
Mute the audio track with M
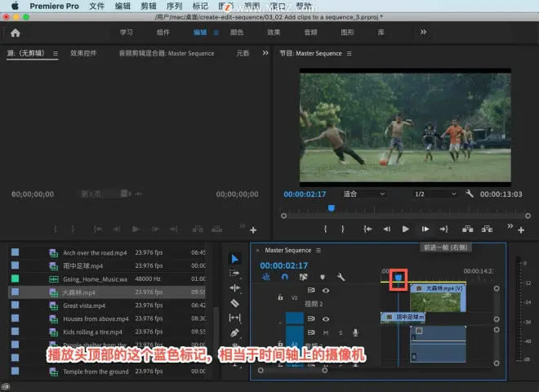(x=326, y=333)
